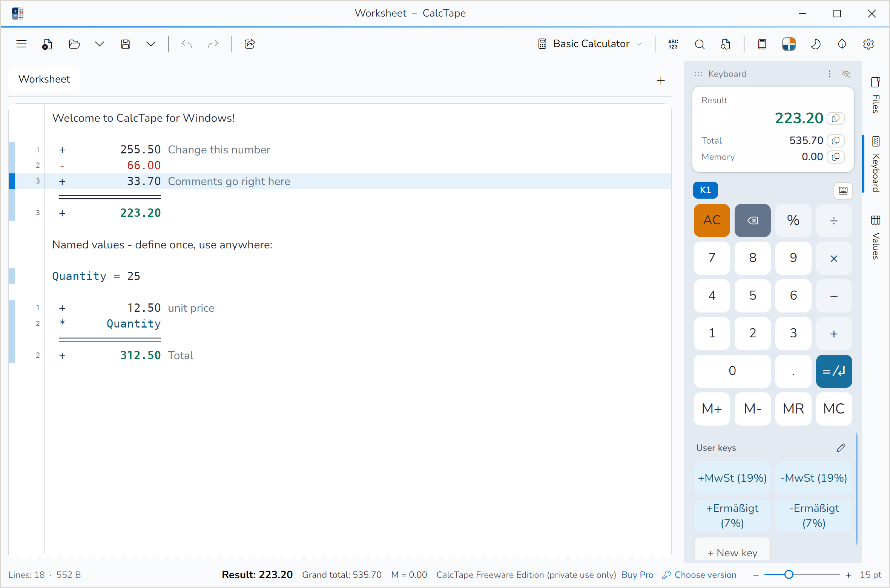Click the 'Comments go right here' comment
890x588 pixels.
(229, 181)
